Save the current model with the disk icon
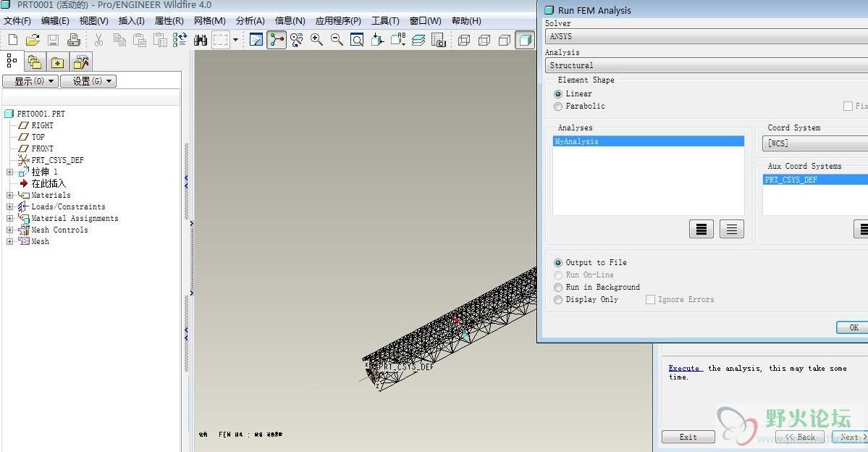This screenshot has height=452, width=868. [x=53, y=40]
